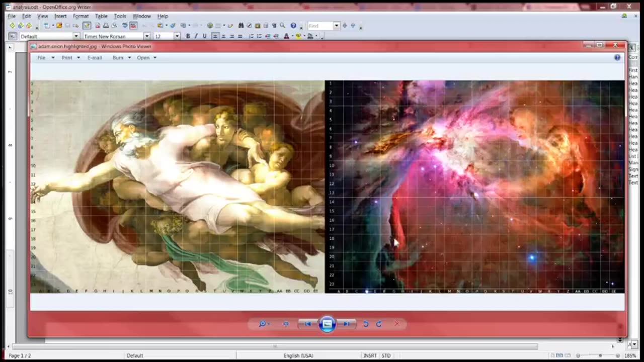Click zoom in plus in Writer status bar
This screenshot has width=644, height=362.
(618, 355)
